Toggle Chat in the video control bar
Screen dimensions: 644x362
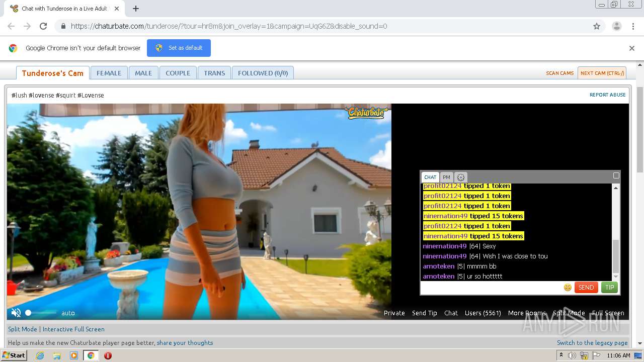[x=451, y=313]
